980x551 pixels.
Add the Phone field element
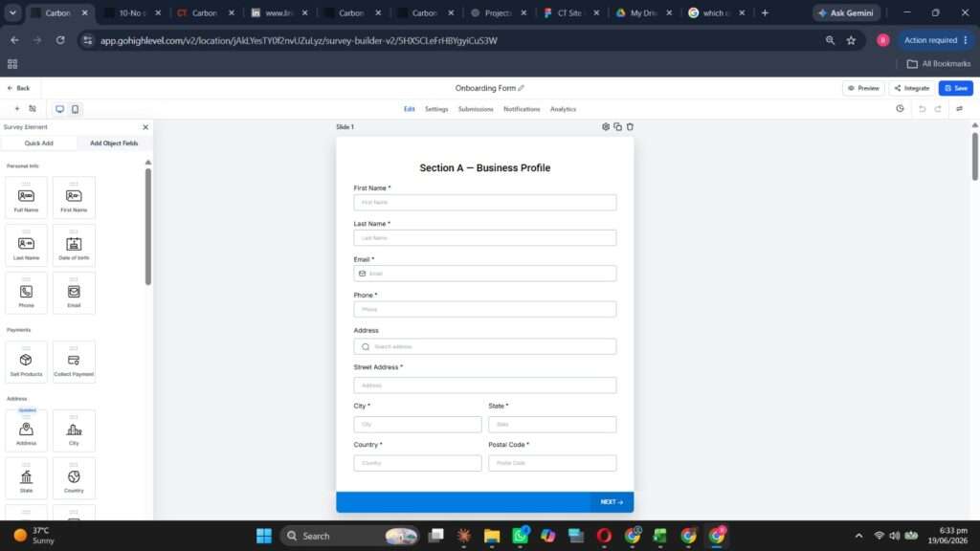tap(26, 293)
